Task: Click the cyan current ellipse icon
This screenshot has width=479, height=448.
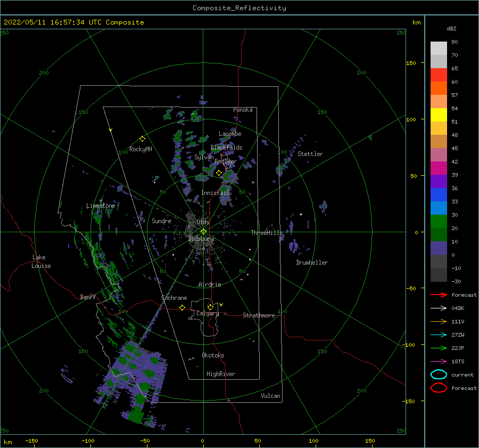Action: point(439,374)
